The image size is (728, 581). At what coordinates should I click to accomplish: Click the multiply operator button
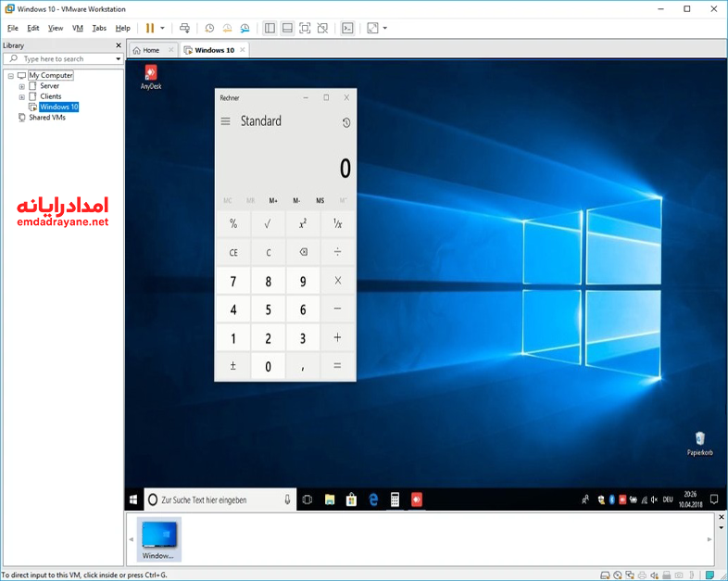click(x=337, y=281)
